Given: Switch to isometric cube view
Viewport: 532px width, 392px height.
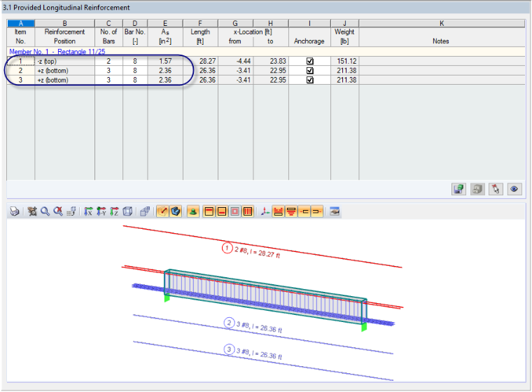Looking at the screenshot, I should tap(127, 211).
